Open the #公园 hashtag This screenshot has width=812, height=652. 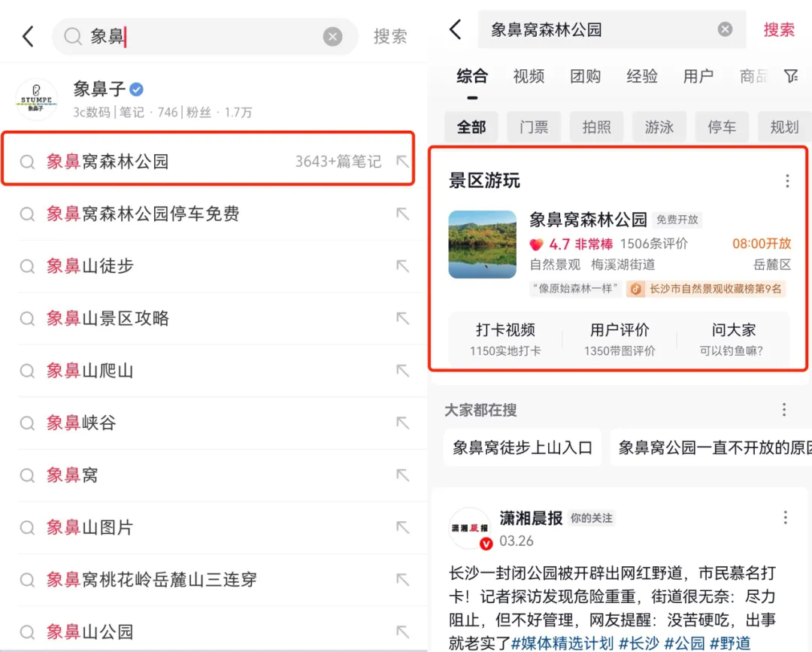(x=685, y=643)
